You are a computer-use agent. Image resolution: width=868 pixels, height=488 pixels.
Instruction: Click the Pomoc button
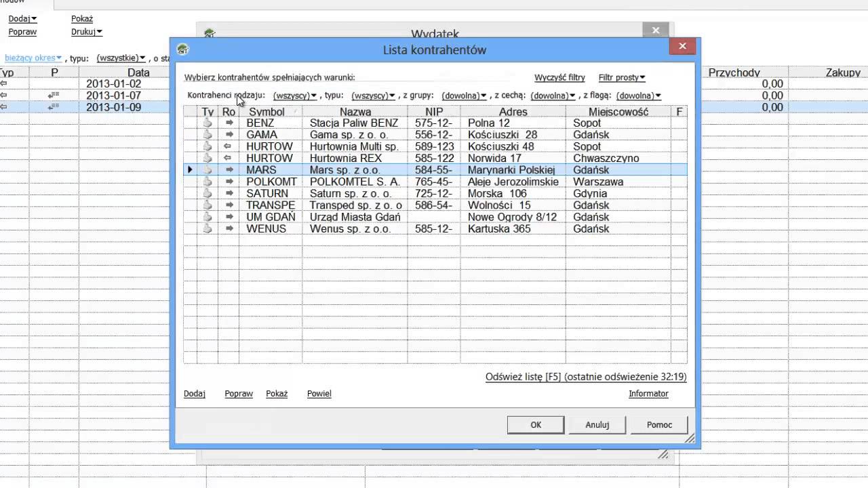(x=659, y=425)
